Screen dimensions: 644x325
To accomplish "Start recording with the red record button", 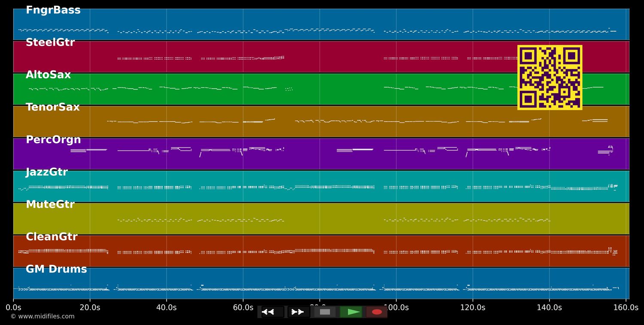I will 377,312.
